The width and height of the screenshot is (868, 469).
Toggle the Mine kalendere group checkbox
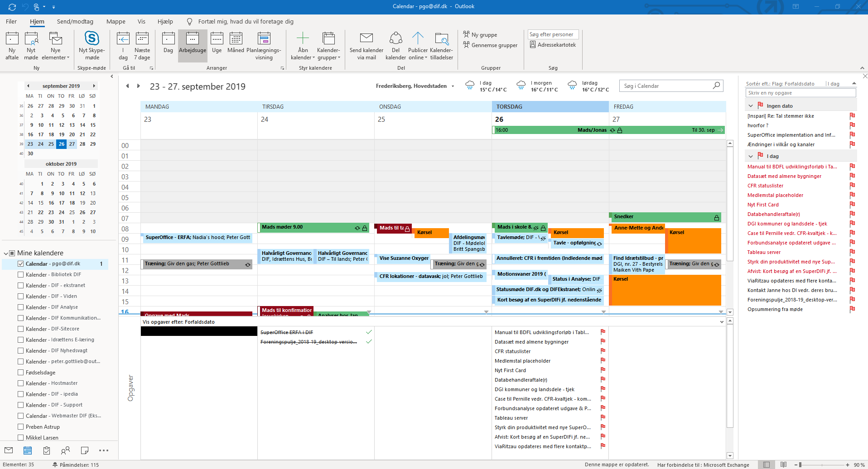(x=13, y=253)
